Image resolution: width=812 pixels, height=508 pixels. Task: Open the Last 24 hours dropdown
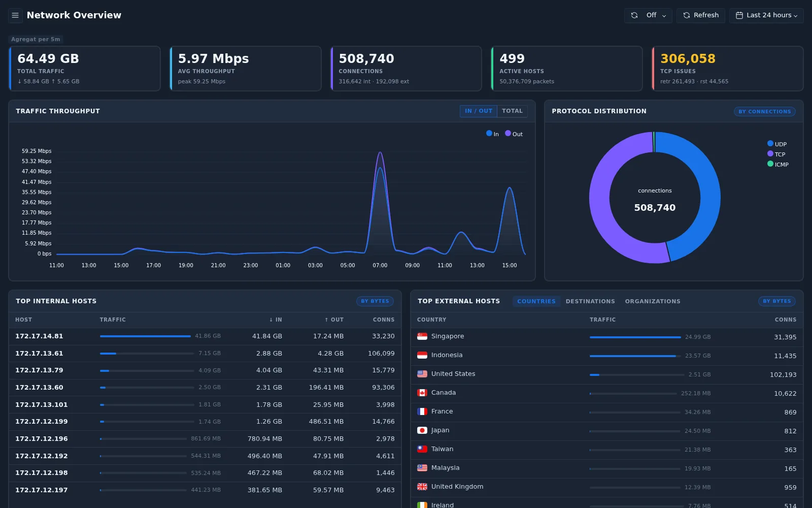click(x=766, y=15)
